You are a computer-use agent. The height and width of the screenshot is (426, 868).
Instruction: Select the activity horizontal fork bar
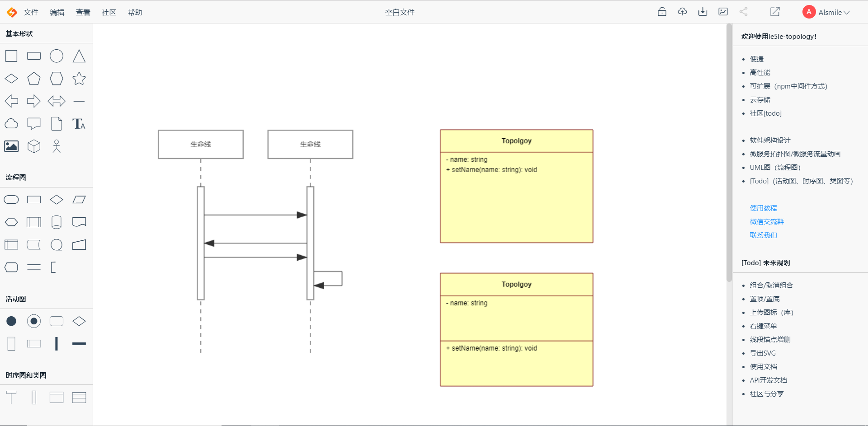pos(79,344)
